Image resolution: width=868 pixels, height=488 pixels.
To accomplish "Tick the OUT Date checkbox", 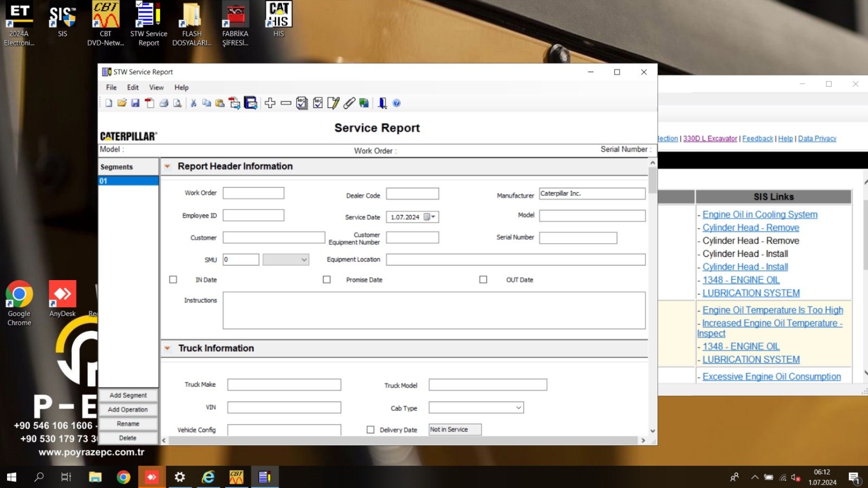I will [x=483, y=280].
